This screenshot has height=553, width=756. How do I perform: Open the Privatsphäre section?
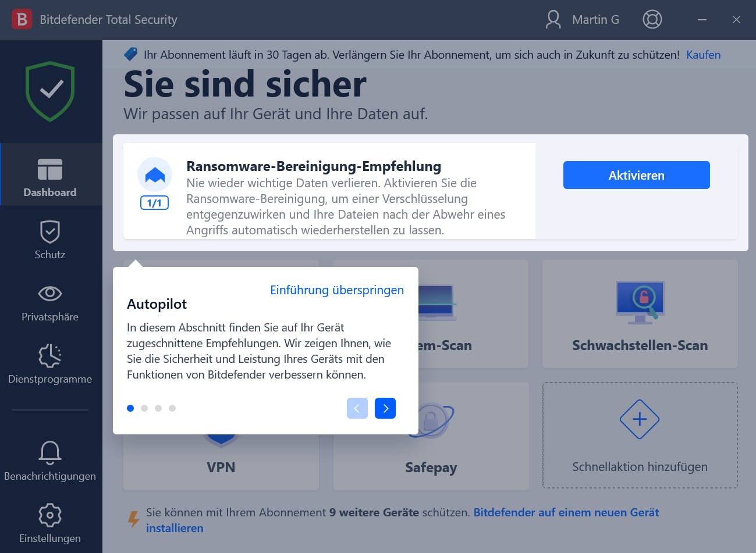[50, 302]
